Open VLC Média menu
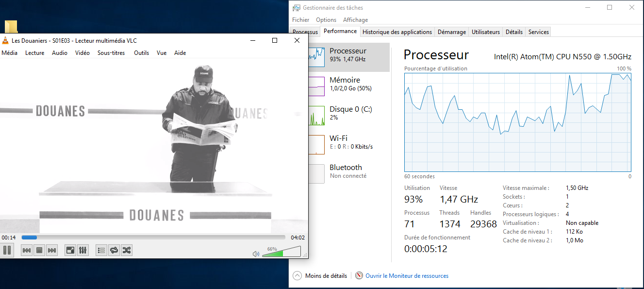The width and height of the screenshot is (644, 289). [9, 53]
